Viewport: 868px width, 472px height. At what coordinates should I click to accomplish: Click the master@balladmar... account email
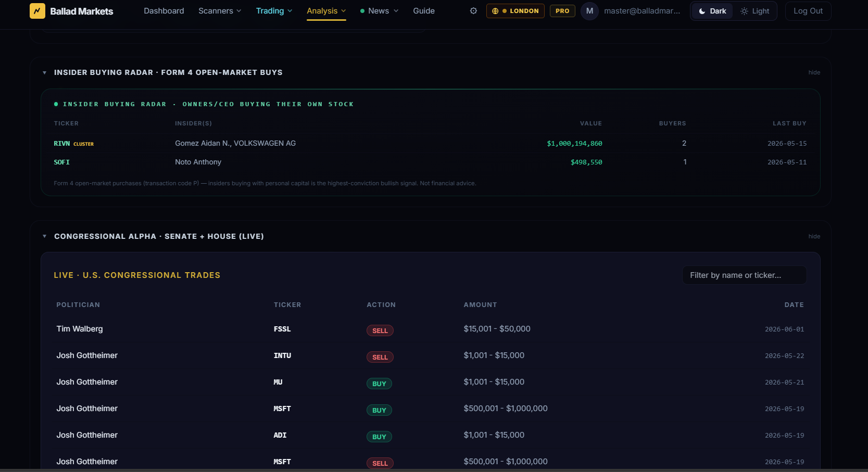point(642,11)
